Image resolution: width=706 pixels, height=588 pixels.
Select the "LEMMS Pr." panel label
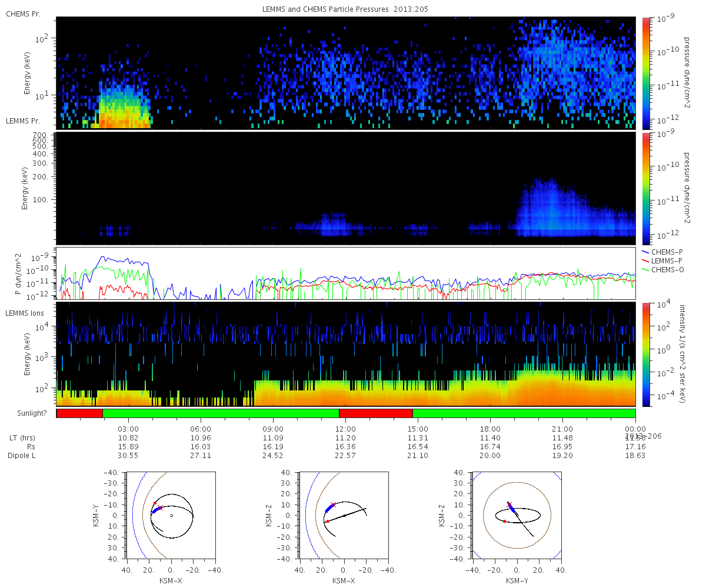tap(23, 121)
